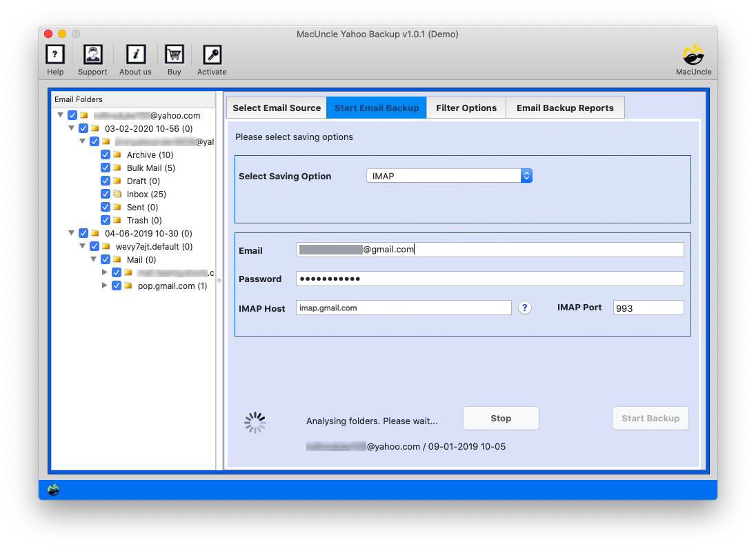Screen dimensions: 756x551
Task: Uncheck the Inbox (25) folder
Action: 106,194
